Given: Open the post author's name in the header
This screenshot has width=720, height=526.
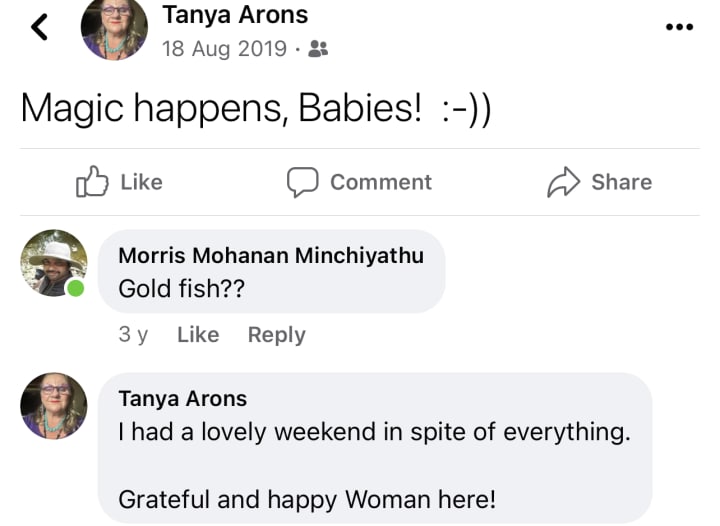Looking at the screenshot, I should (235, 15).
